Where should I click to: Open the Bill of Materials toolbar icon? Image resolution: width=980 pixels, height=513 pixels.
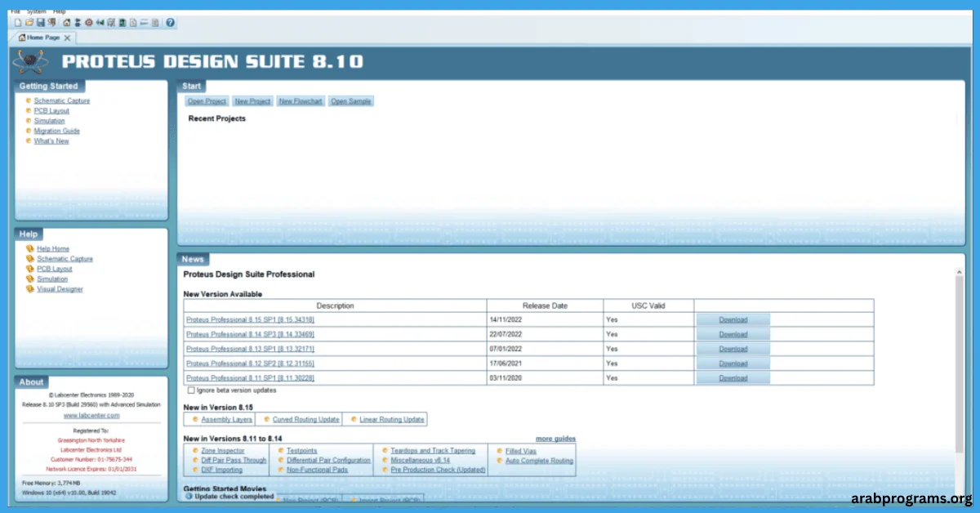(x=133, y=23)
